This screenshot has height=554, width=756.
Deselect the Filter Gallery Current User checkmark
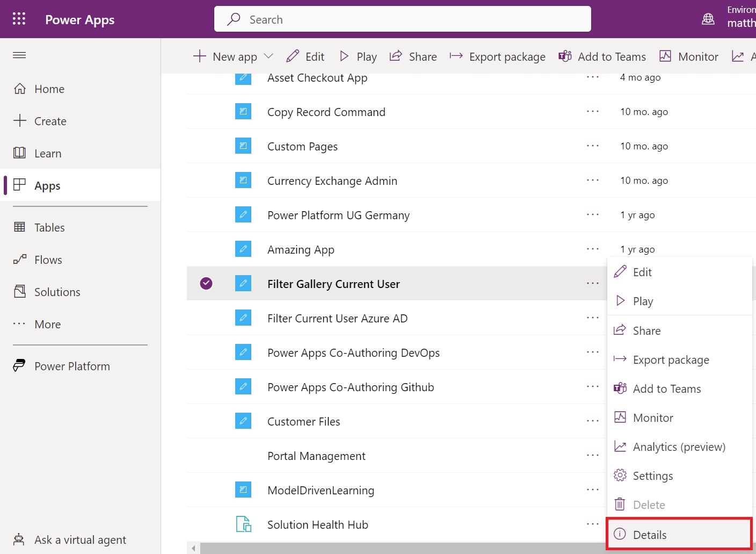click(x=206, y=283)
